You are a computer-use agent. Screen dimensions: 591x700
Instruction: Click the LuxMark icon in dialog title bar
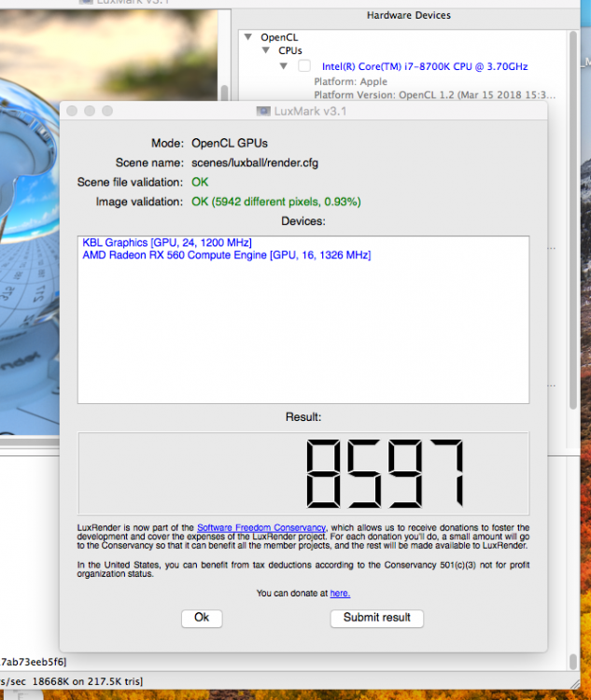263,111
